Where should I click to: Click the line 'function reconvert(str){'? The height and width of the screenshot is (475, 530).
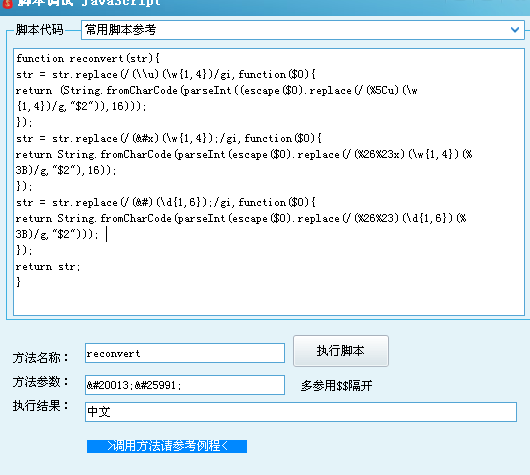point(88,58)
